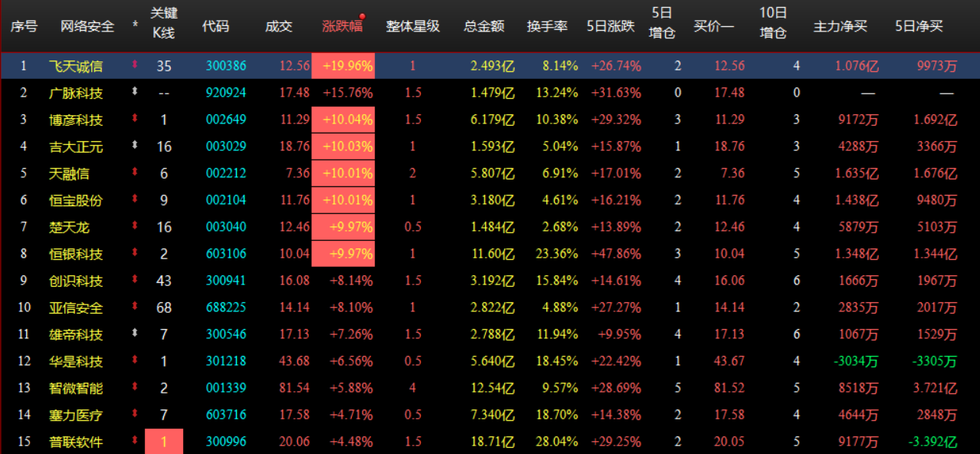The image size is (980, 454).
Task: Click the 81.54 trade price value
Action: (x=295, y=388)
